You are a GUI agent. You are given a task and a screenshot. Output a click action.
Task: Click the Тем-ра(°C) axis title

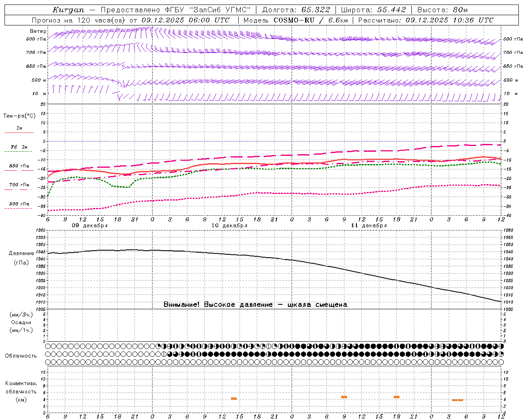[19, 116]
